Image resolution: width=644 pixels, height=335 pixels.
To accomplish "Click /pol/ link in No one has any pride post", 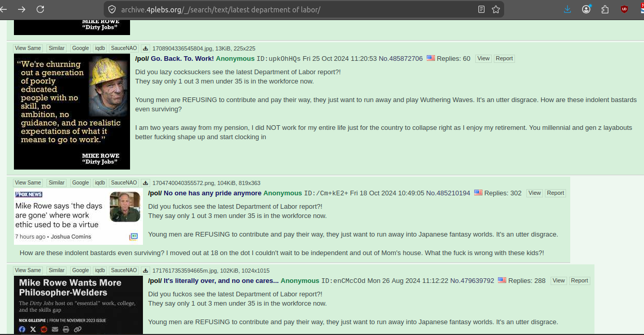I will (155, 193).
